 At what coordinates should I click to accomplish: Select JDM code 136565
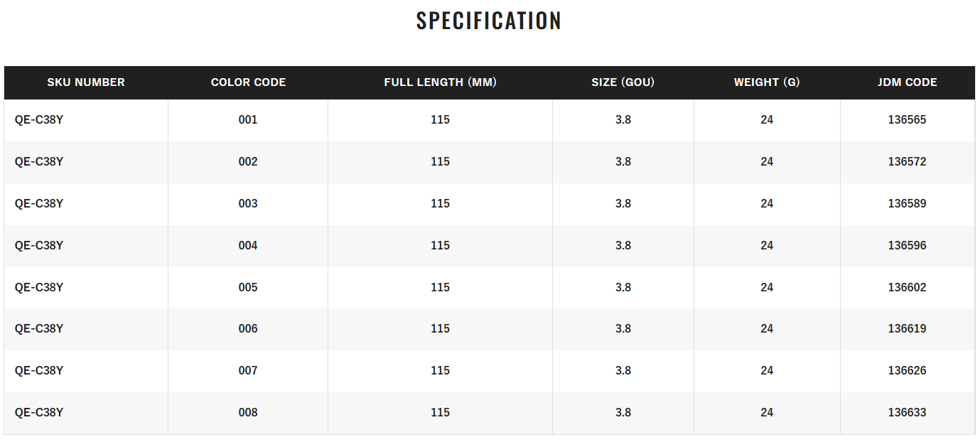907,120
